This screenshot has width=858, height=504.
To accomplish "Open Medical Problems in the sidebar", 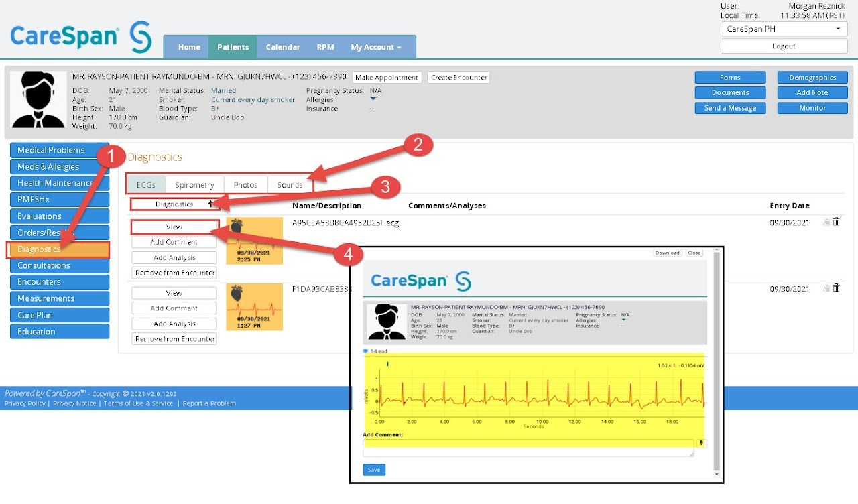I will pos(59,150).
